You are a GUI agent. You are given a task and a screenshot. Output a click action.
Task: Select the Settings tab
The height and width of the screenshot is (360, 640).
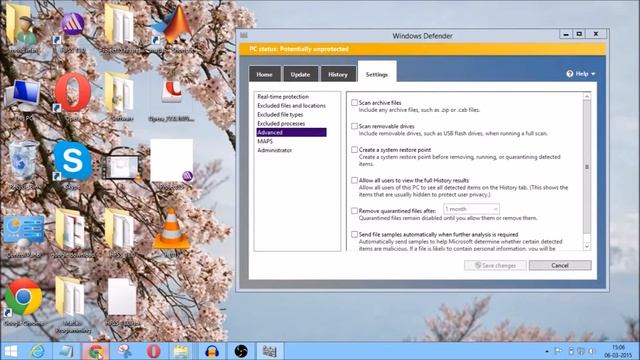[x=377, y=73]
